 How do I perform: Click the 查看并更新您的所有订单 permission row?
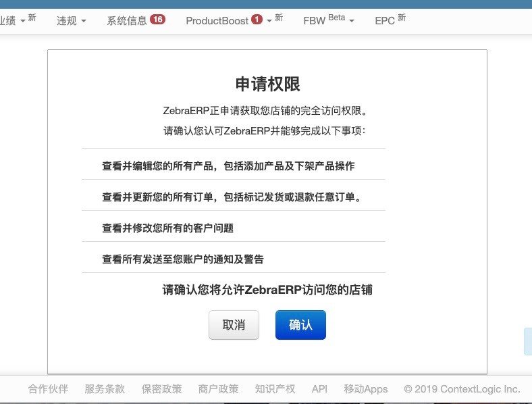point(232,197)
